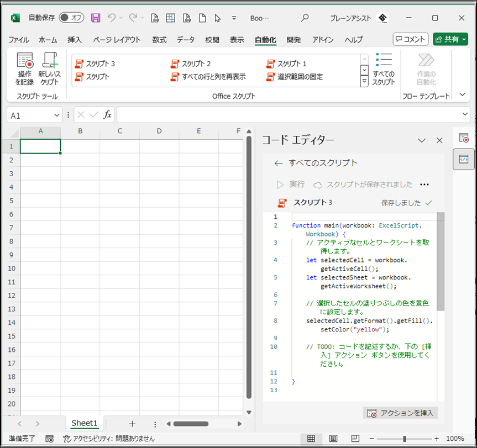Viewport: 477px width, 448px height.
Task: Click the add new sheet plus button
Action: click(132, 424)
